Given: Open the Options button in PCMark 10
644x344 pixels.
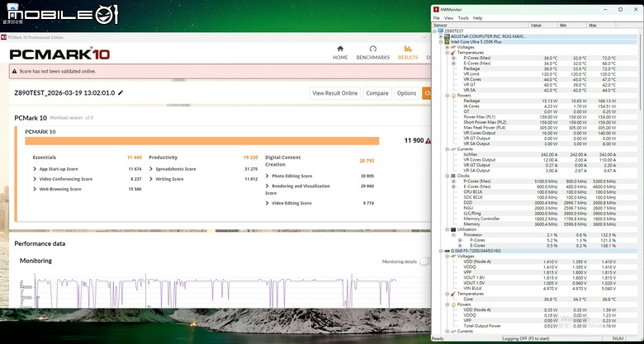Looking at the screenshot, I should click(x=406, y=93).
